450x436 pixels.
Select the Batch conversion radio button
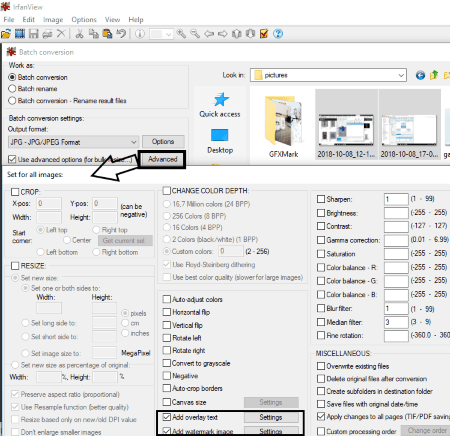click(12, 77)
